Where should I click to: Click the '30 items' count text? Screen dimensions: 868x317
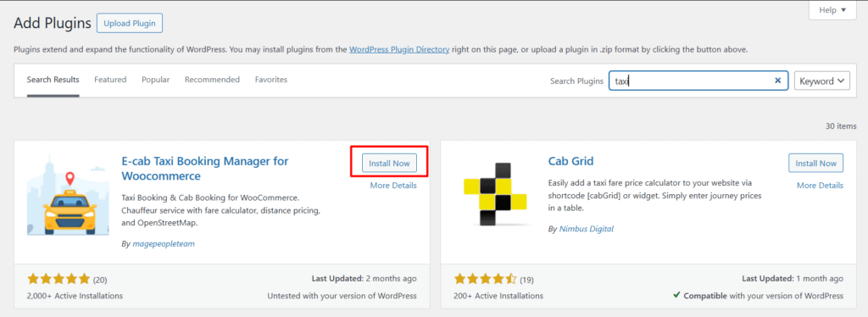pyautogui.click(x=840, y=126)
